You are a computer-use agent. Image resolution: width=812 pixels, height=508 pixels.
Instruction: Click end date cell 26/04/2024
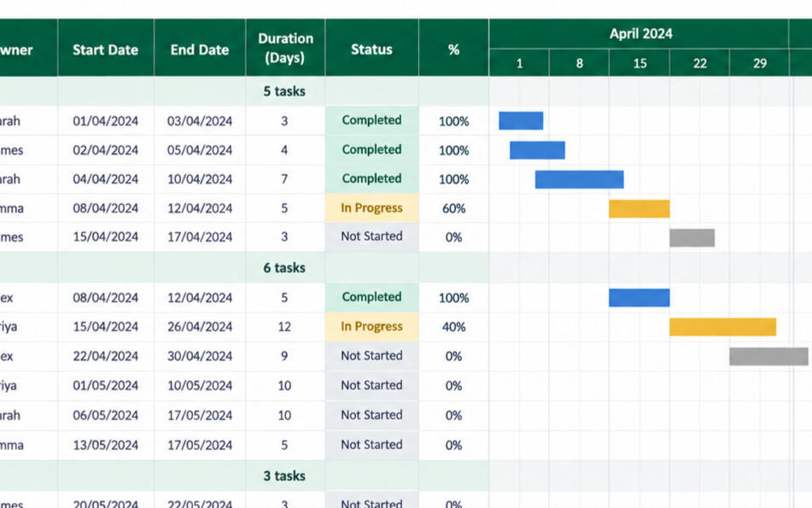(200, 327)
